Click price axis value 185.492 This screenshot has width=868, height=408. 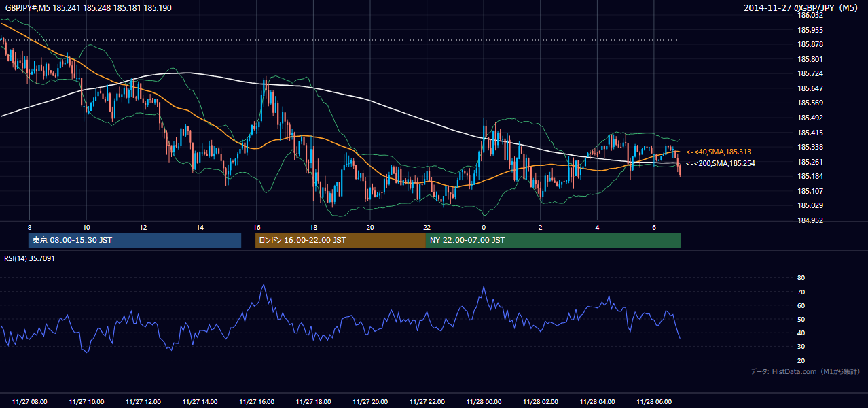810,118
